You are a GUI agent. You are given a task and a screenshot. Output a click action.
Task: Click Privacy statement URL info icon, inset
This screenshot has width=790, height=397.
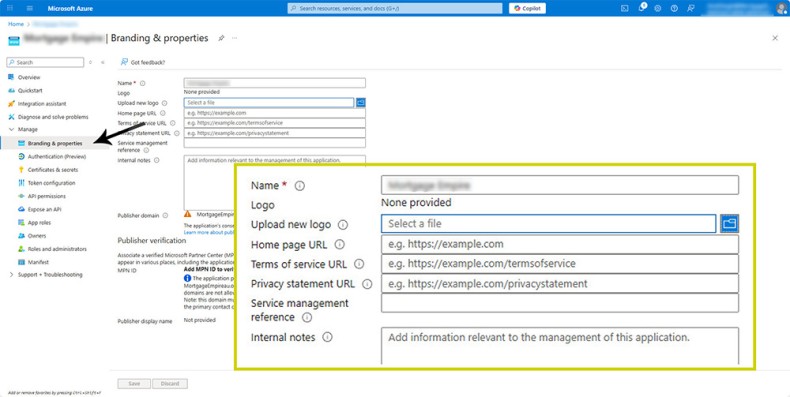(x=367, y=284)
